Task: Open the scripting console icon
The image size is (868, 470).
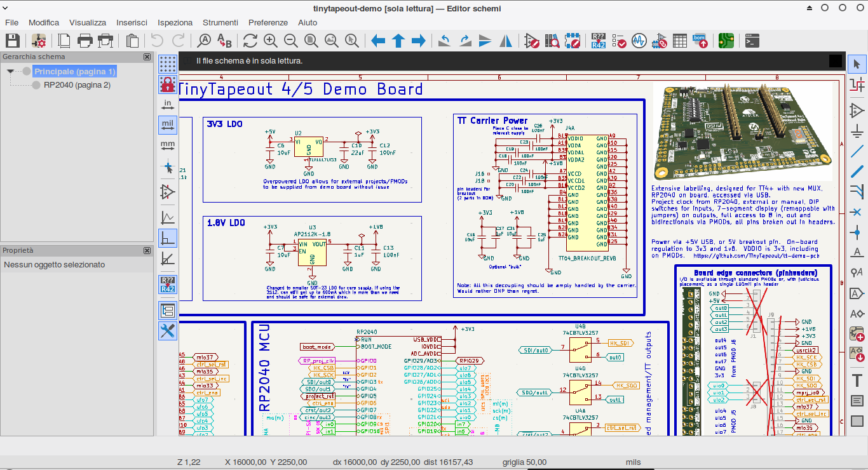Action: click(752, 41)
